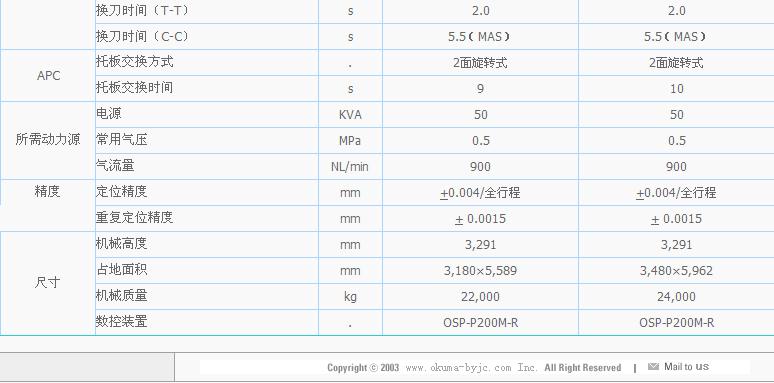This screenshot has height=383, width=774.
Task: Select the first OSP-P200M-R cell
Action: [x=481, y=322]
